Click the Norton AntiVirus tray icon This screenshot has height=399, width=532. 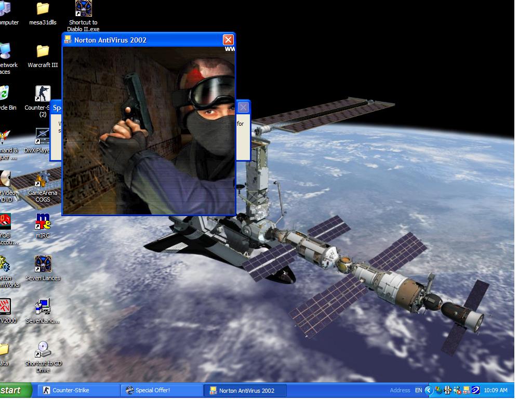tap(467, 391)
